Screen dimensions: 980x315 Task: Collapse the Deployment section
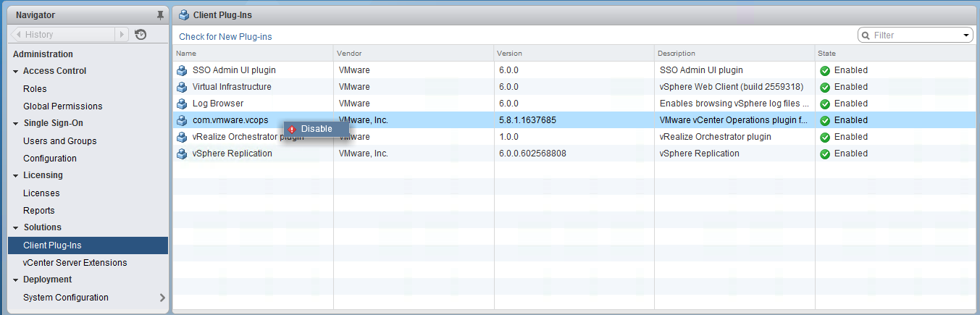click(16, 280)
